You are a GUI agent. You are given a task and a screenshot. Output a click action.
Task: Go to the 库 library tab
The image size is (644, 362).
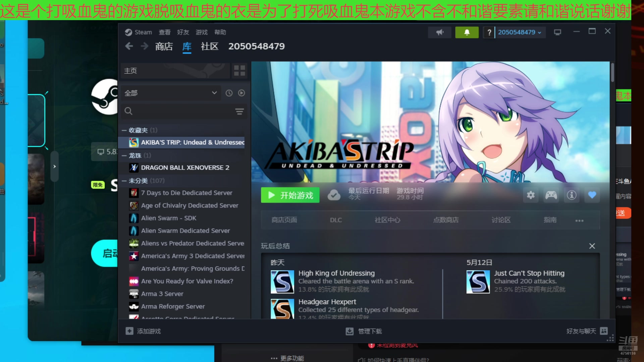pos(187,46)
